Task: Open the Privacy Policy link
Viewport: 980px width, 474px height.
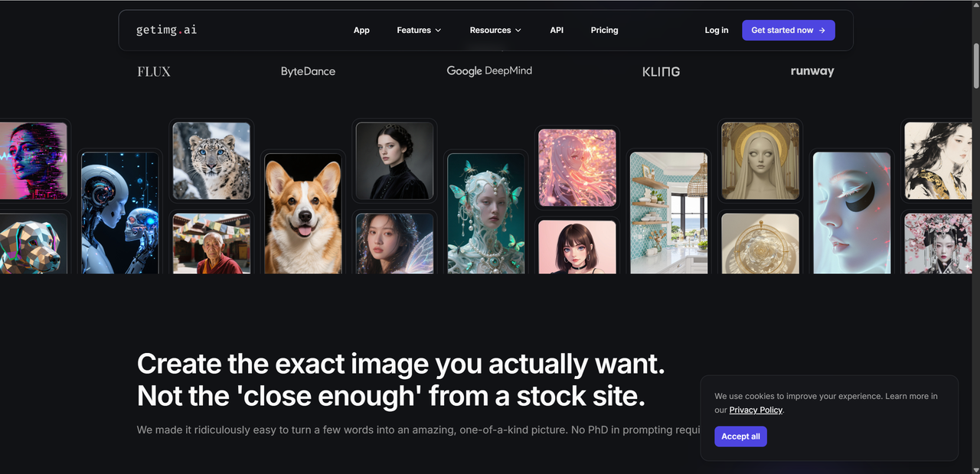Action: 756,410
